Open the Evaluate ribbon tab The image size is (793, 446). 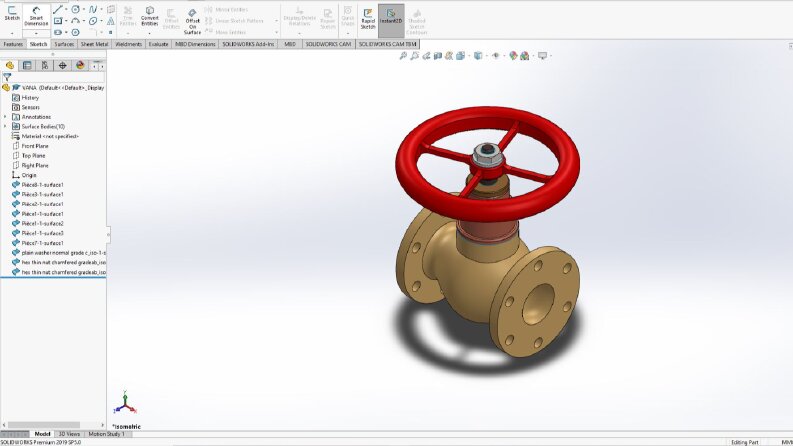[158, 44]
